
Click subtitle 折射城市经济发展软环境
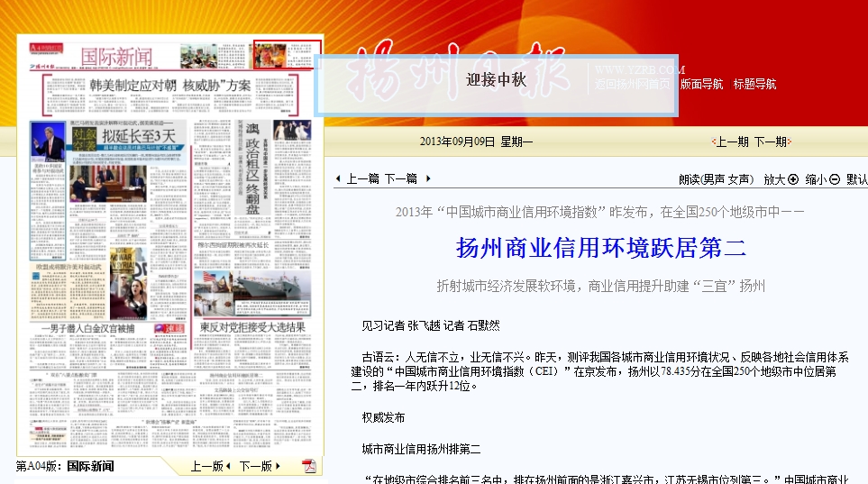(x=506, y=287)
